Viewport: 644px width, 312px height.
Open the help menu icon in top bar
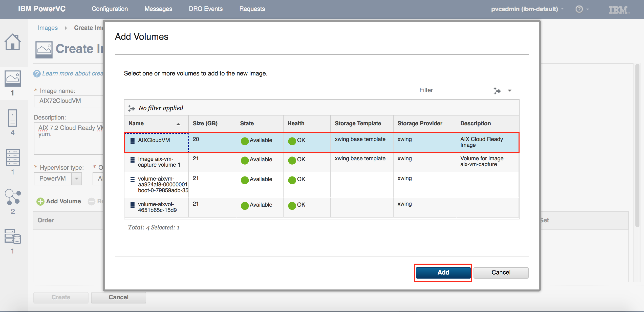[x=579, y=9]
